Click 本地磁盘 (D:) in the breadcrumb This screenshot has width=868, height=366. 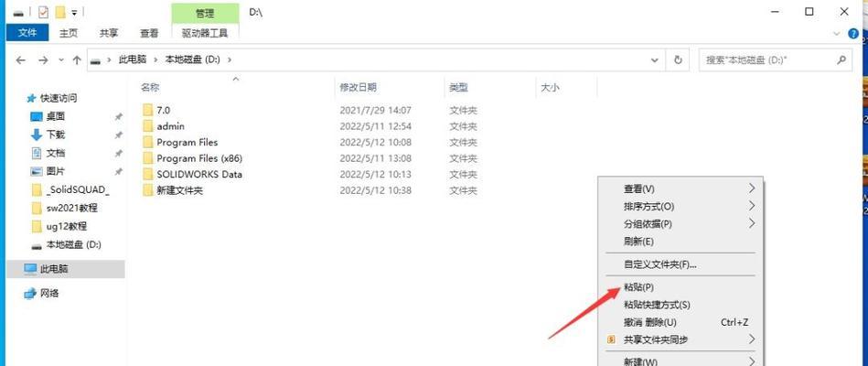coord(193,59)
